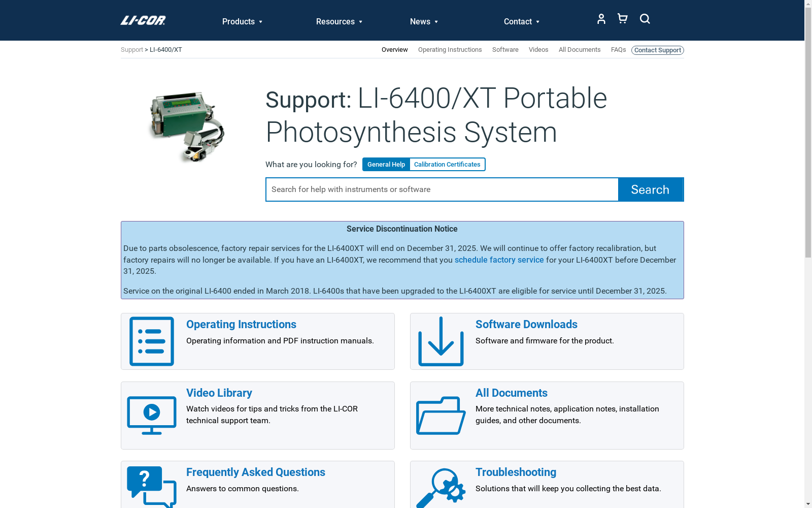Expand the Resources dropdown menu
Screen dimensions: 812x508
(x=340, y=21)
